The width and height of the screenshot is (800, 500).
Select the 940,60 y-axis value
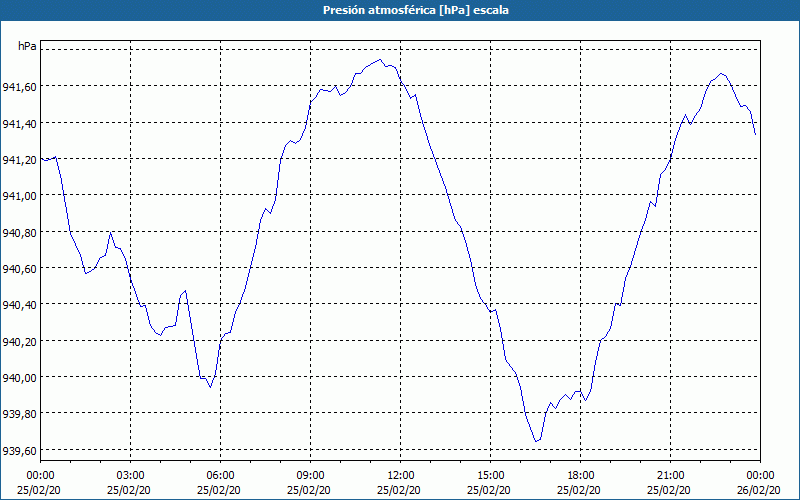coord(19,269)
